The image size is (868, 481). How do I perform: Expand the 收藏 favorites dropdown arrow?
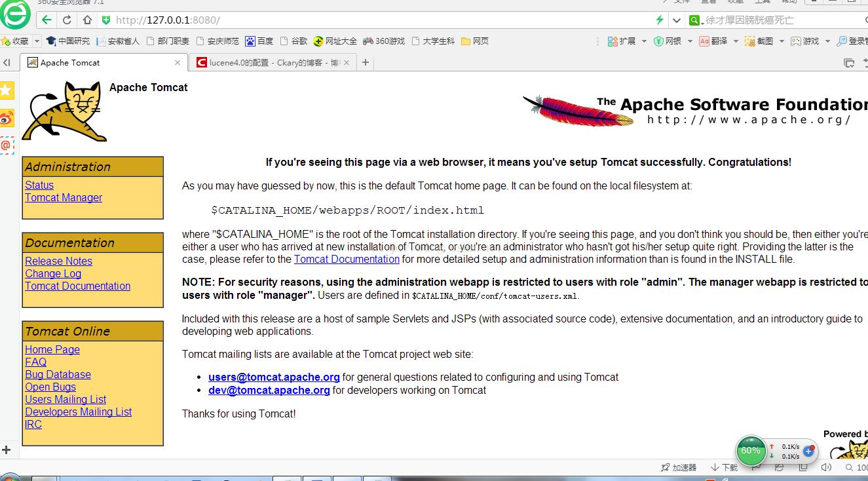tap(37, 41)
